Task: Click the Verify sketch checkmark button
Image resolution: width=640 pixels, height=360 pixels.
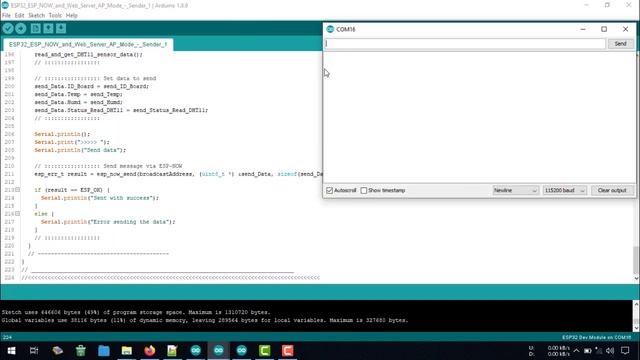Action: [8, 28]
